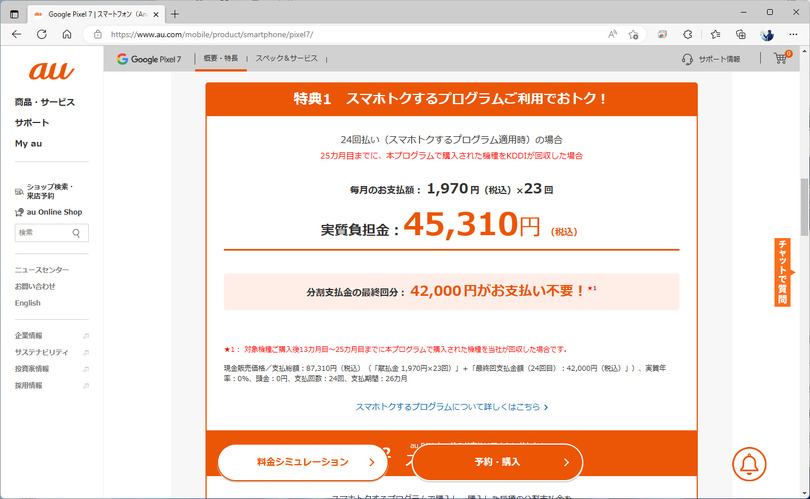Open browser profile avatar
Image resolution: width=810 pixels, height=499 pixels.
coord(767,35)
